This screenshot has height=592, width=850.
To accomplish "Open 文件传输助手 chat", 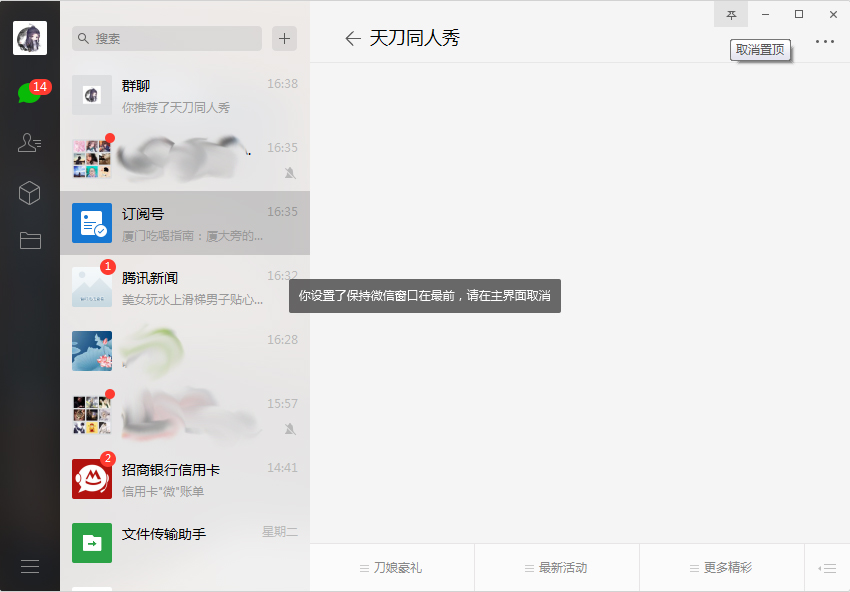I will 185,540.
